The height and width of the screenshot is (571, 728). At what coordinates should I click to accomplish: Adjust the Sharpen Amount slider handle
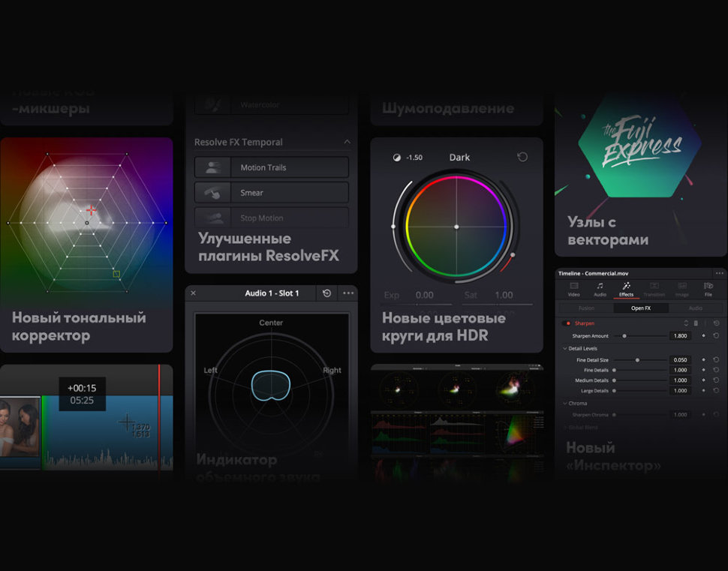coord(624,336)
